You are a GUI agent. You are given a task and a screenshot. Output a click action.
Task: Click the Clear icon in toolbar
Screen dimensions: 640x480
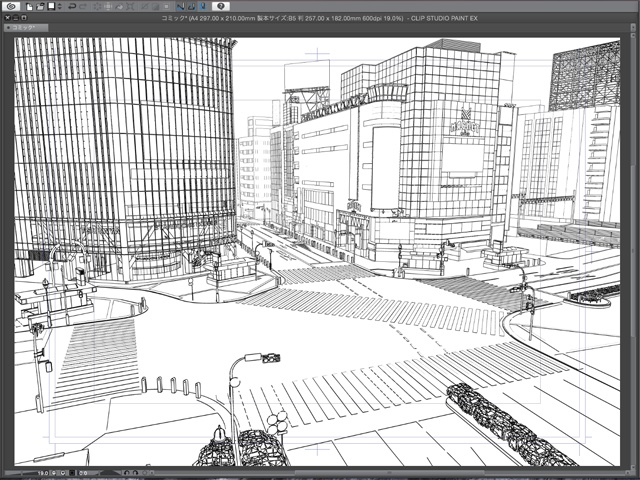pos(98,6)
